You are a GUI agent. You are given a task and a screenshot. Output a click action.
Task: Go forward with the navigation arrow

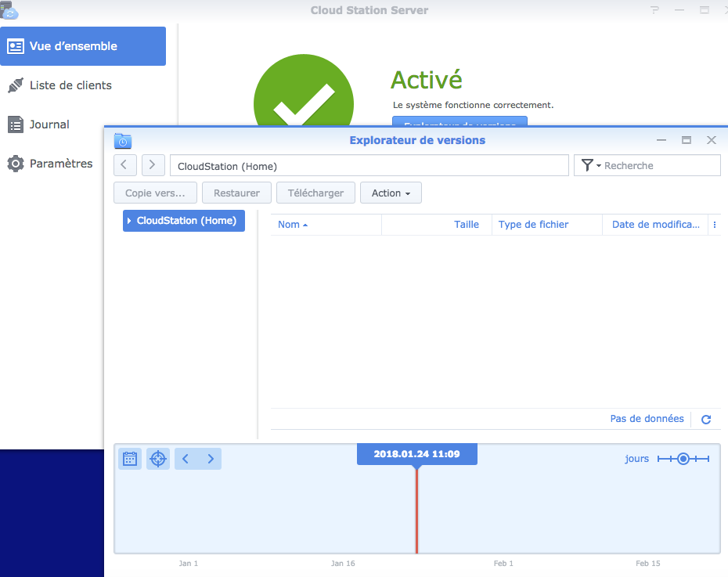tap(153, 164)
